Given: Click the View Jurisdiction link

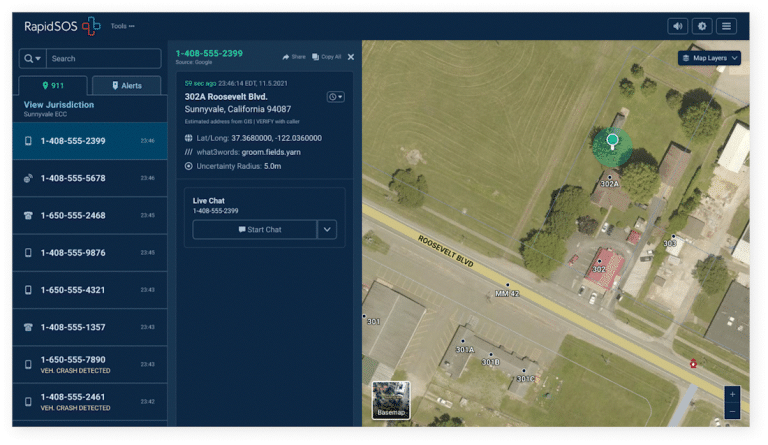Looking at the screenshot, I should click(59, 105).
